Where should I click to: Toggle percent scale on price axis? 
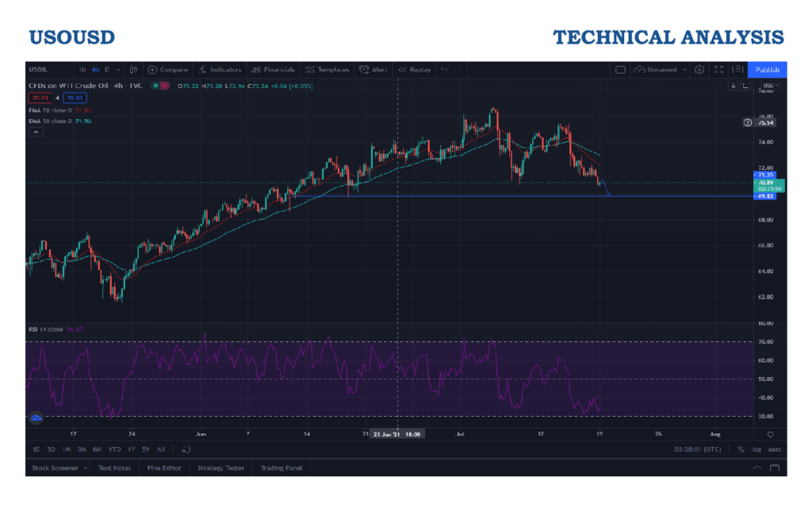coord(741,449)
